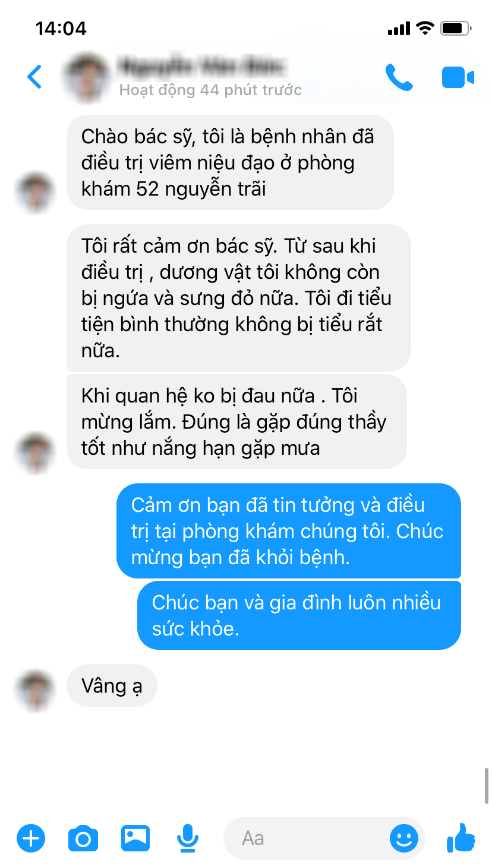The width and height of the screenshot is (492, 868).
Task: Tap blurred contact name in header
Action: coord(201,67)
